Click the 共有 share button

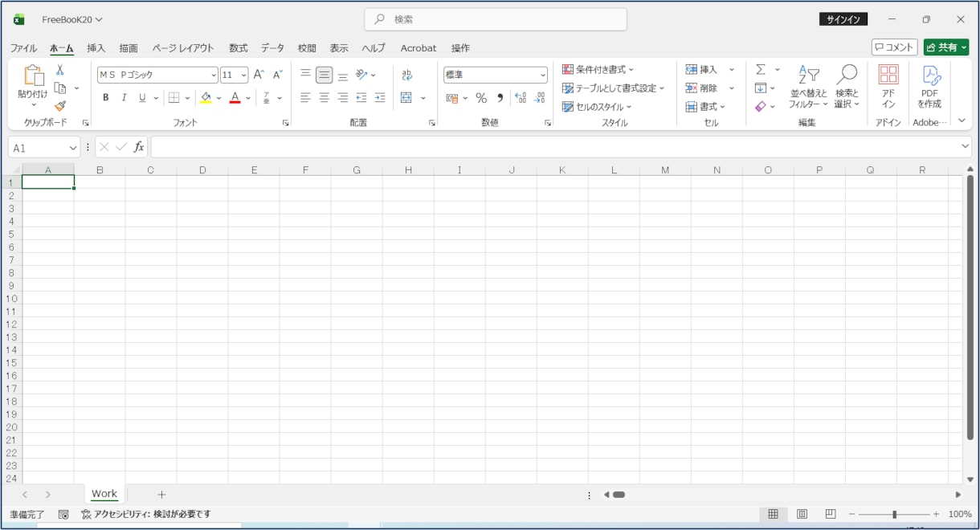click(x=946, y=47)
